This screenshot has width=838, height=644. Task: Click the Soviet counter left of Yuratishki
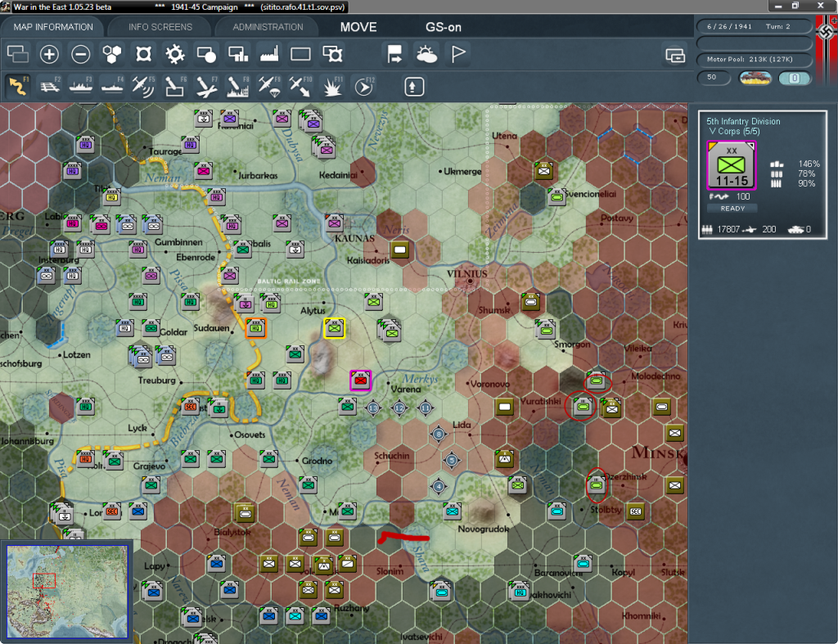tap(504, 408)
